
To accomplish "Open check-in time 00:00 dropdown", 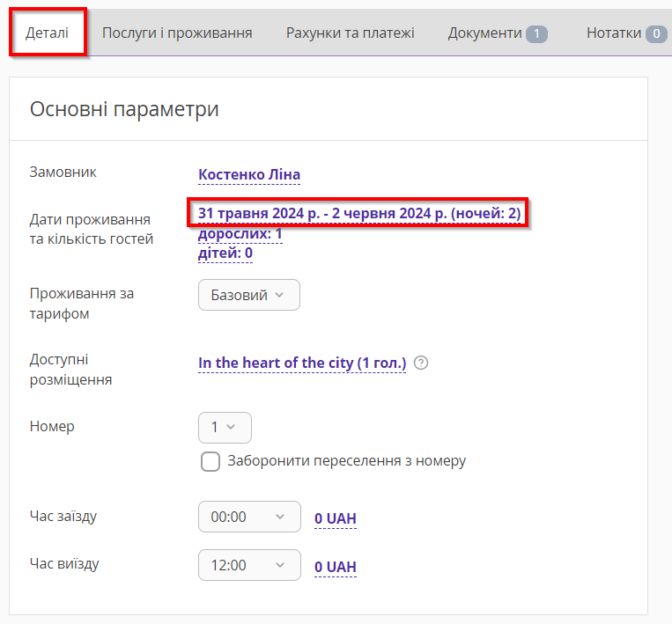I will pyautogui.click(x=249, y=517).
